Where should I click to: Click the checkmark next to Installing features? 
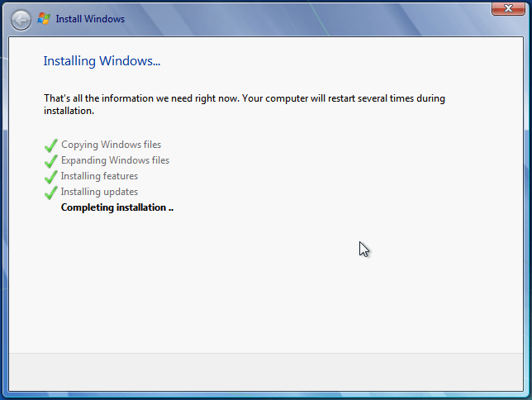[x=51, y=177]
